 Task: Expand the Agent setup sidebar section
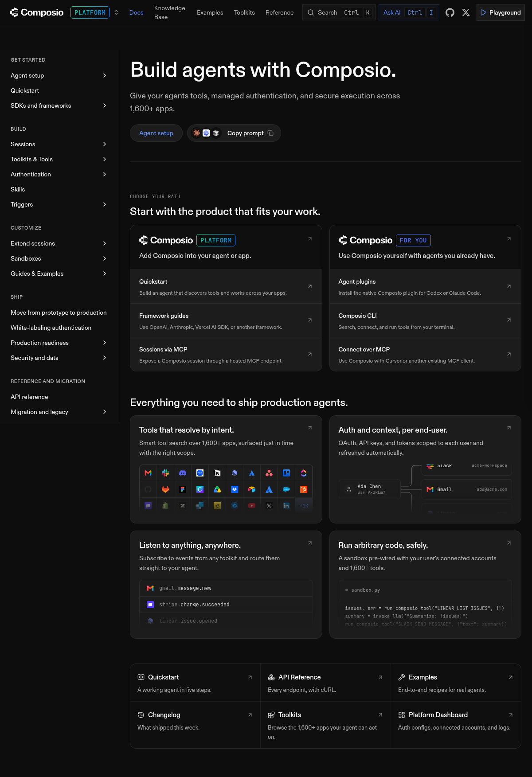[x=105, y=75]
